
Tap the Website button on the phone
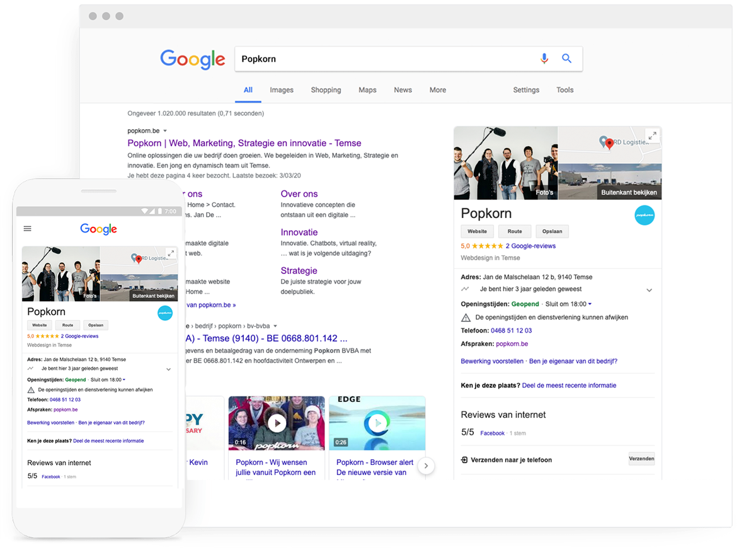click(40, 325)
